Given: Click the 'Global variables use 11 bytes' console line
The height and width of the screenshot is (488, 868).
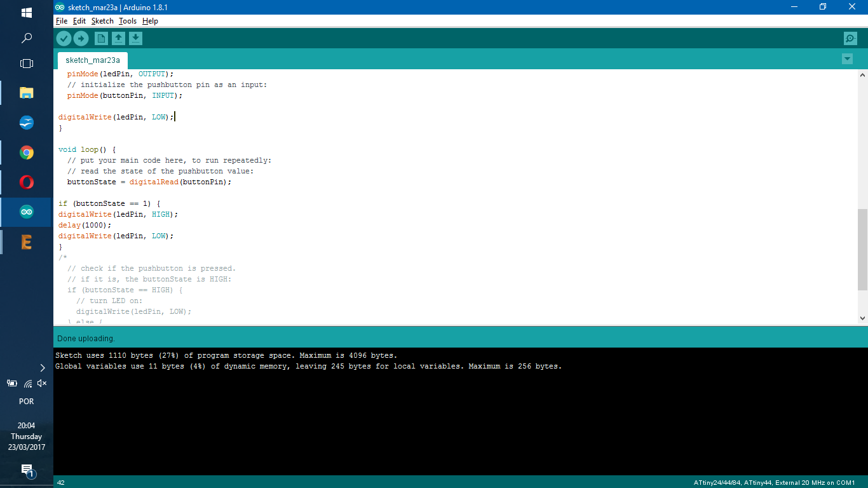Looking at the screenshot, I should [309, 367].
